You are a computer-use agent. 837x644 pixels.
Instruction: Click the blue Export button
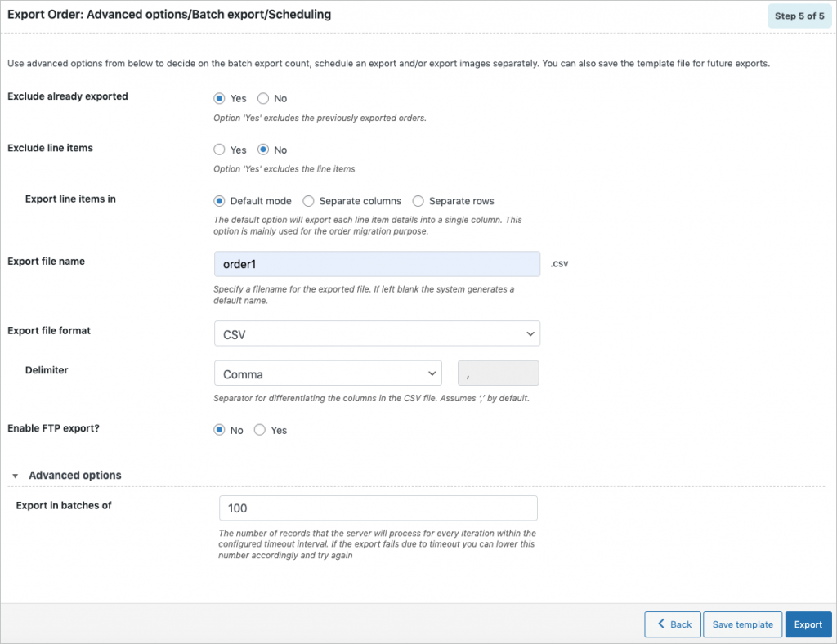pos(808,624)
